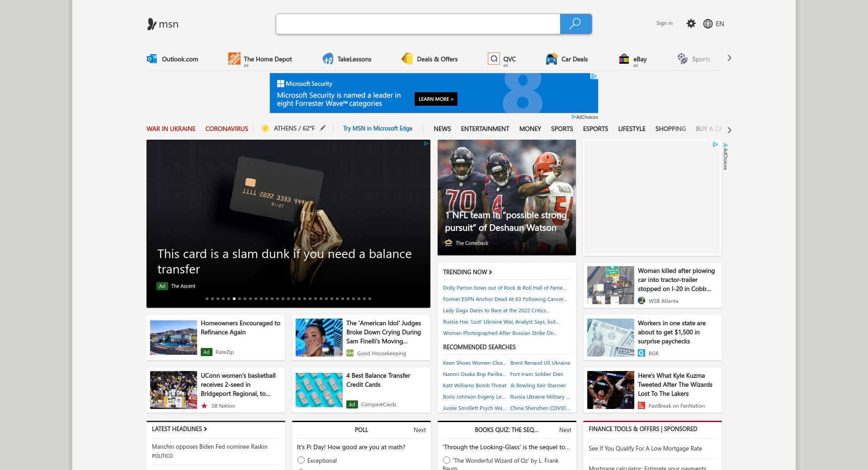Click the MSN butterfly logo
The height and width of the screenshot is (470, 868).
(151, 24)
